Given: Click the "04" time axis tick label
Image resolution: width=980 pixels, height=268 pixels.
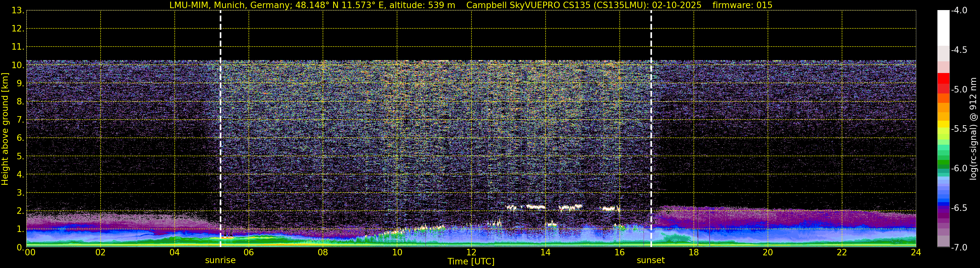Looking at the screenshot, I should click(x=175, y=252).
